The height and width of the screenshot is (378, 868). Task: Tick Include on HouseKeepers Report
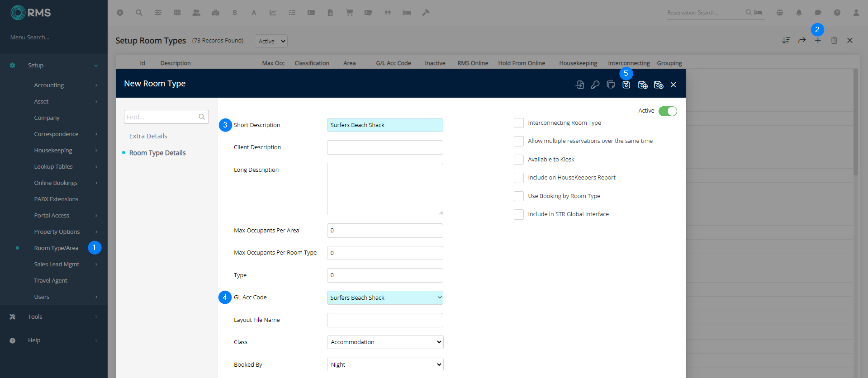pyautogui.click(x=519, y=178)
